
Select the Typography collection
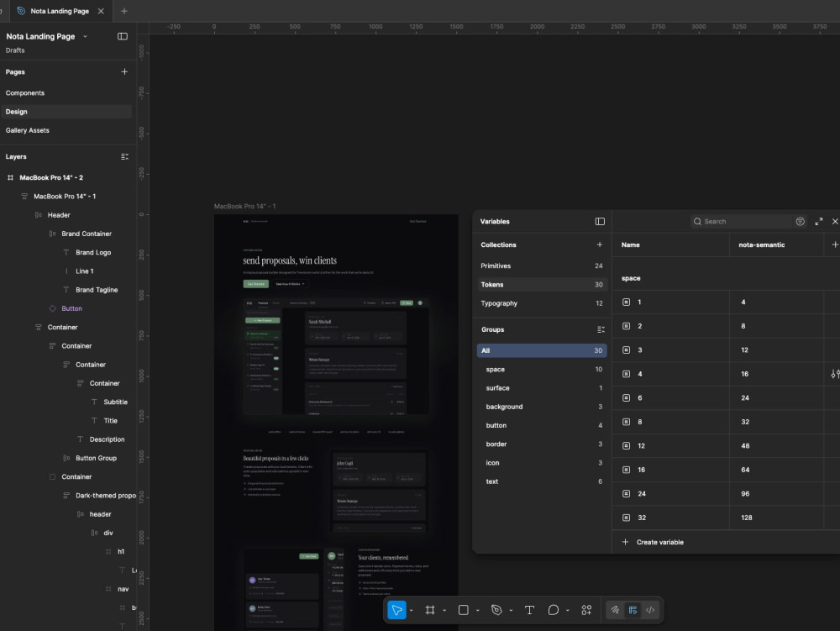tap(542, 303)
